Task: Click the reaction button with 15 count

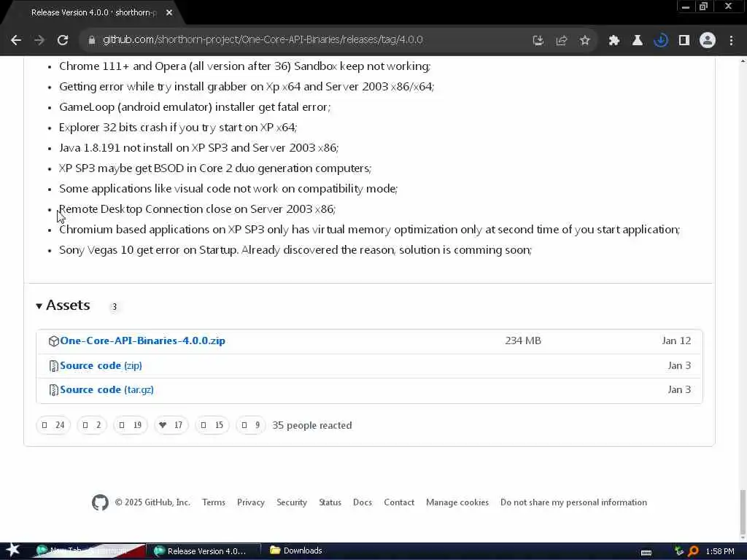Action: (x=212, y=425)
